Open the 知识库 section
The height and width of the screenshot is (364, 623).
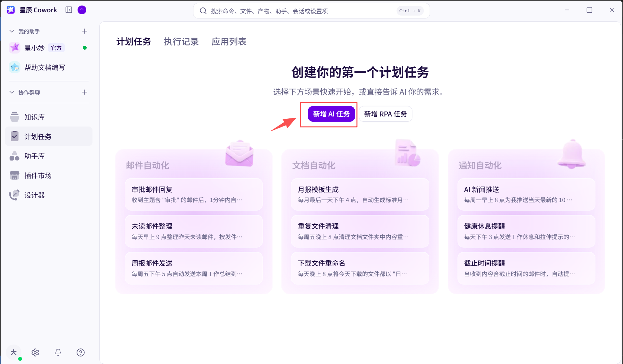pos(49,117)
